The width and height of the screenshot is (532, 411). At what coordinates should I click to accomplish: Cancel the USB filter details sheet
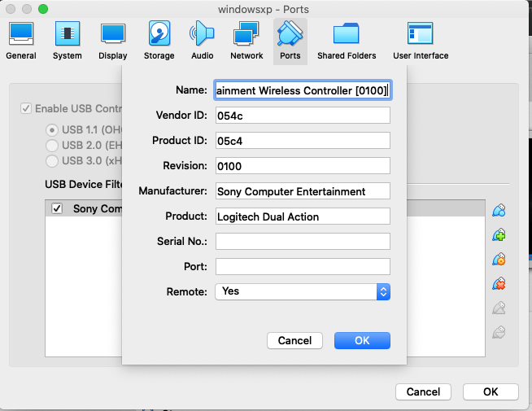coord(294,340)
